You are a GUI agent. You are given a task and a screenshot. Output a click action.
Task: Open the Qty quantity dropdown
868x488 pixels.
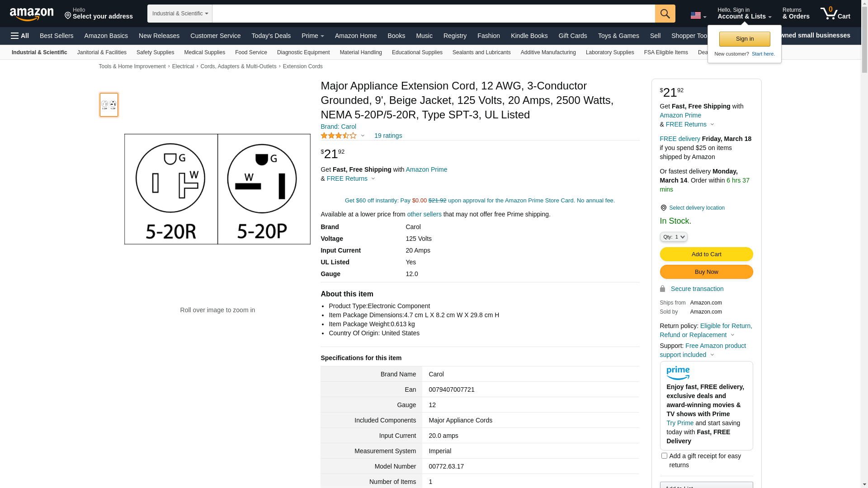[673, 237]
